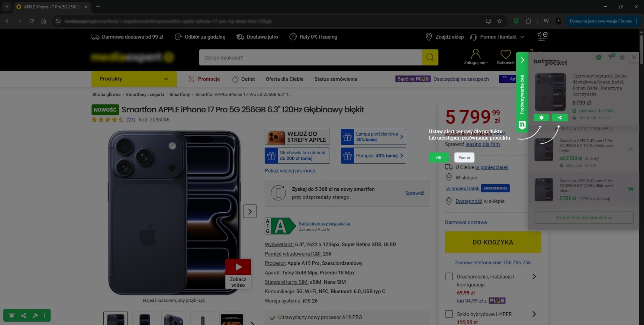The image size is (644, 325).
Task: Play the product video Zobacz wideo
Action: (238, 267)
